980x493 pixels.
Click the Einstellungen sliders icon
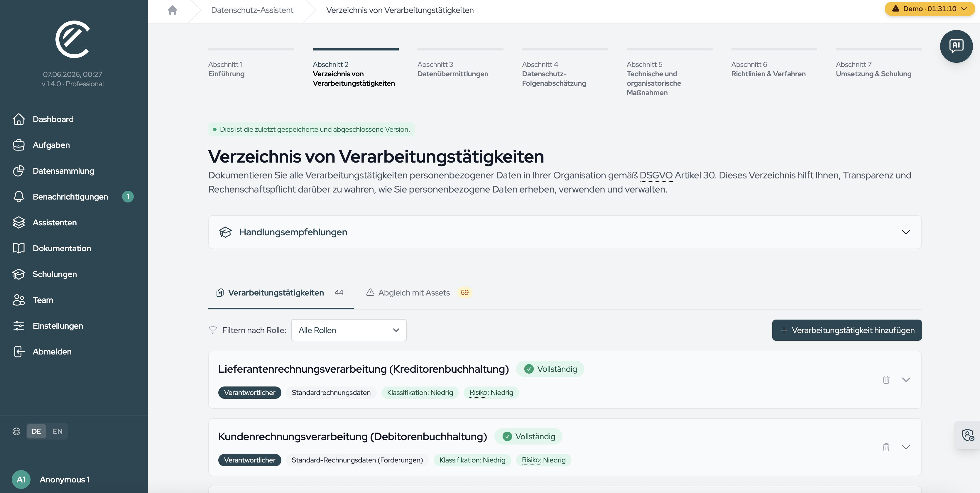pyautogui.click(x=19, y=326)
